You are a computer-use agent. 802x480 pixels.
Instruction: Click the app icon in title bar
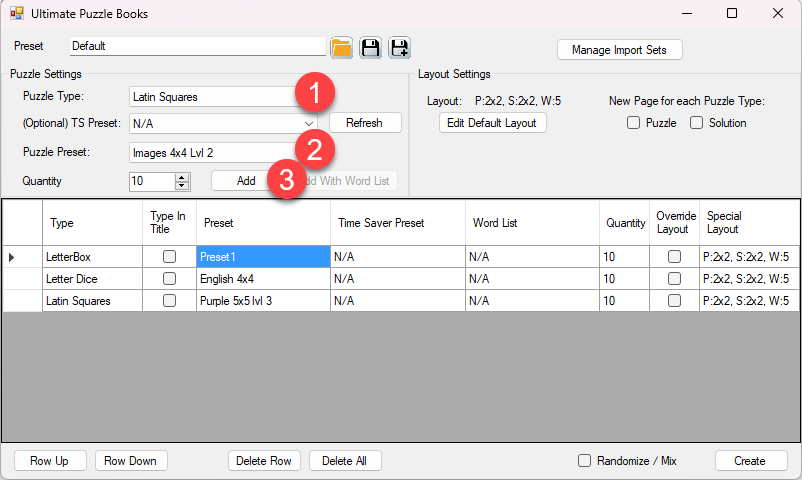(16, 14)
